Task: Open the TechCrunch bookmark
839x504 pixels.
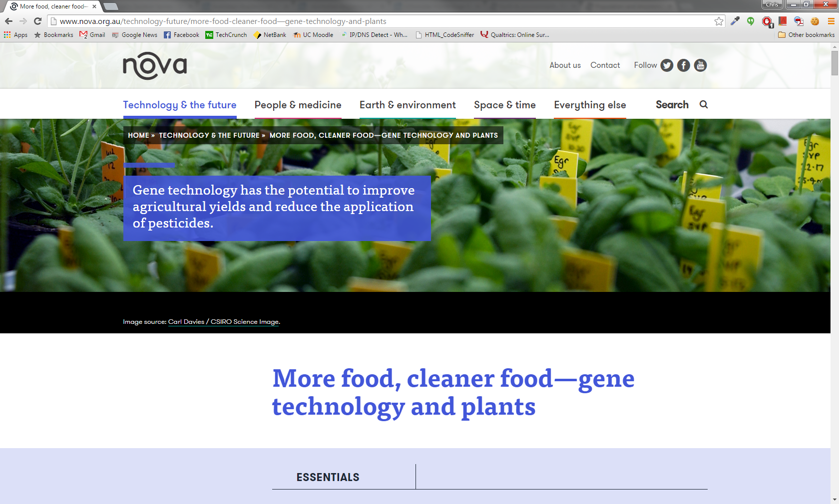Action: click(226, 35)
